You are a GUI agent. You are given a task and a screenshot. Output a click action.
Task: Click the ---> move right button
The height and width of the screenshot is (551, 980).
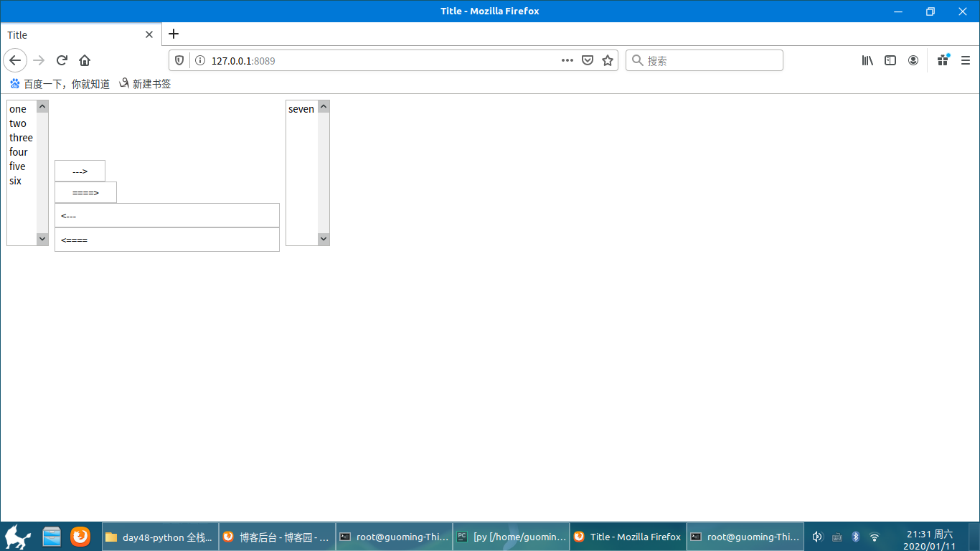click(80, 171)
